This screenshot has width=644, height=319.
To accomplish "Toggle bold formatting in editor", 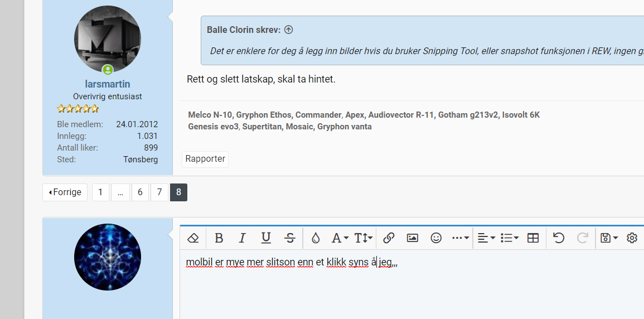I will [x=219, y=238].
